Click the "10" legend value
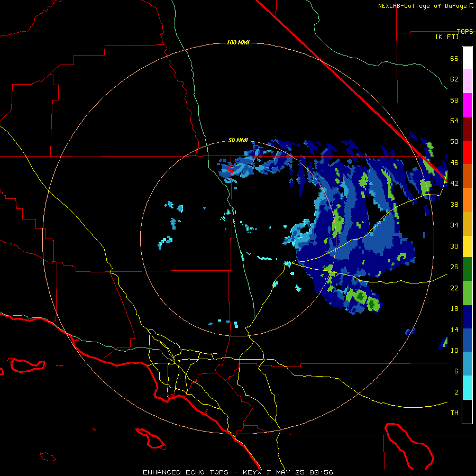This screenshot has width=476, height=476. [454, 351]
